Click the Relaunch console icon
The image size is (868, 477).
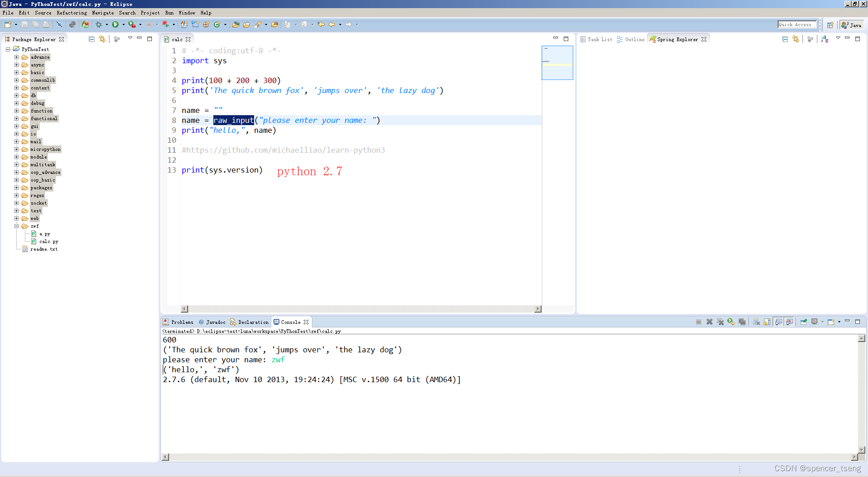731,322
